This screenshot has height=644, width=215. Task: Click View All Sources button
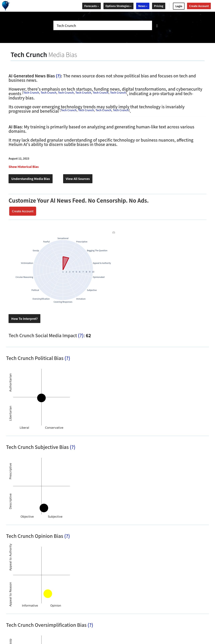(78, 179)
